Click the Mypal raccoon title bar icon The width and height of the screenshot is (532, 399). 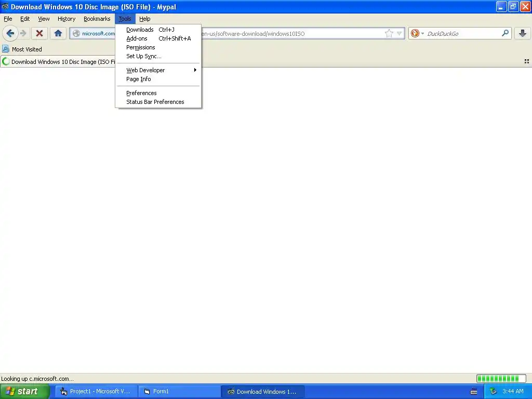tap(5, 6)
